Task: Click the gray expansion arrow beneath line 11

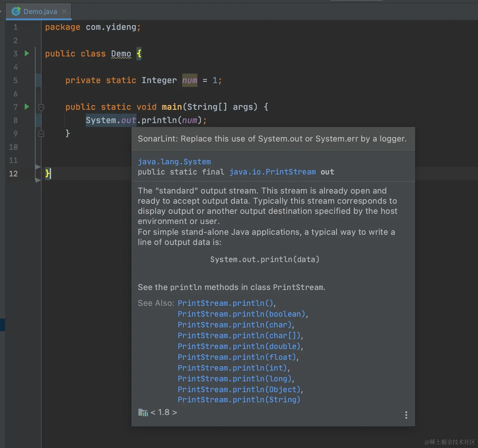Action: 37,168
